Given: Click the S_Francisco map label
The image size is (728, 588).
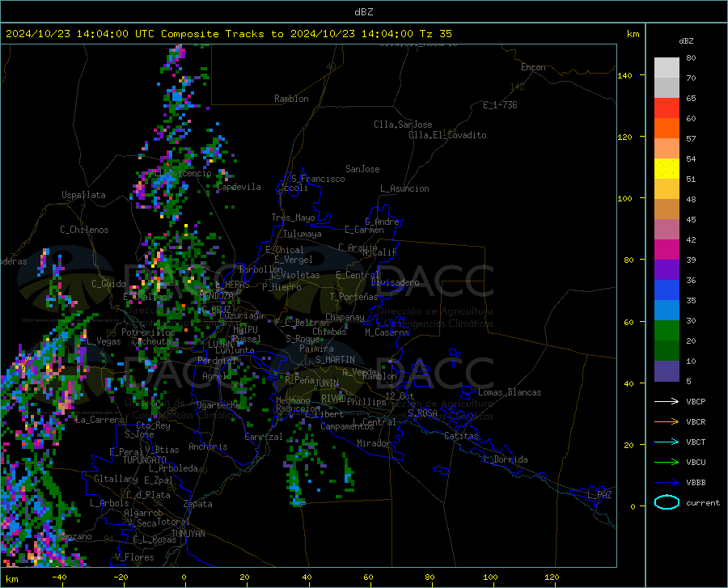Looking at the screenshot, I should 318,179.
